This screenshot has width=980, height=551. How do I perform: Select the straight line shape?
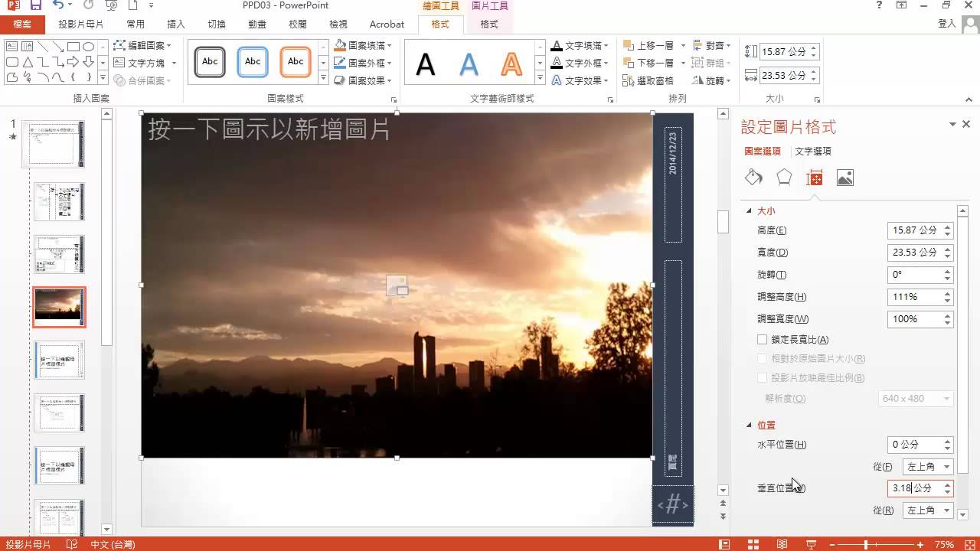coord(43,46)
